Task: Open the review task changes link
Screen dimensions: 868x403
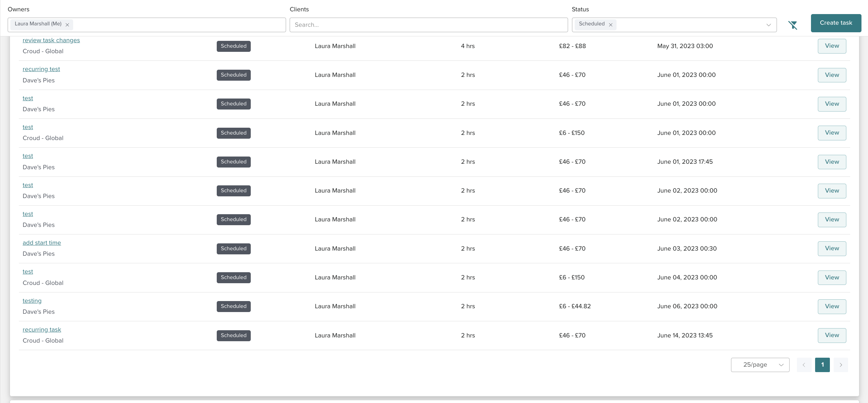Action: point(51,40)
